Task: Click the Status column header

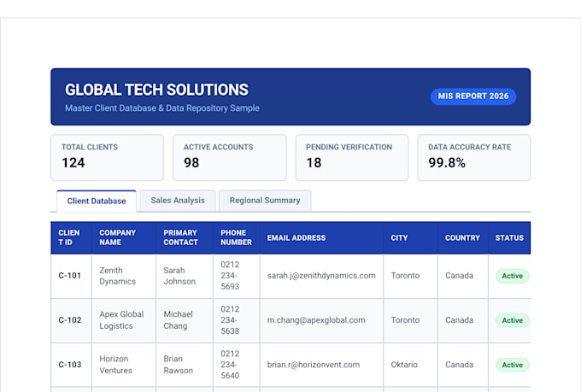Action: pos(509,238)
